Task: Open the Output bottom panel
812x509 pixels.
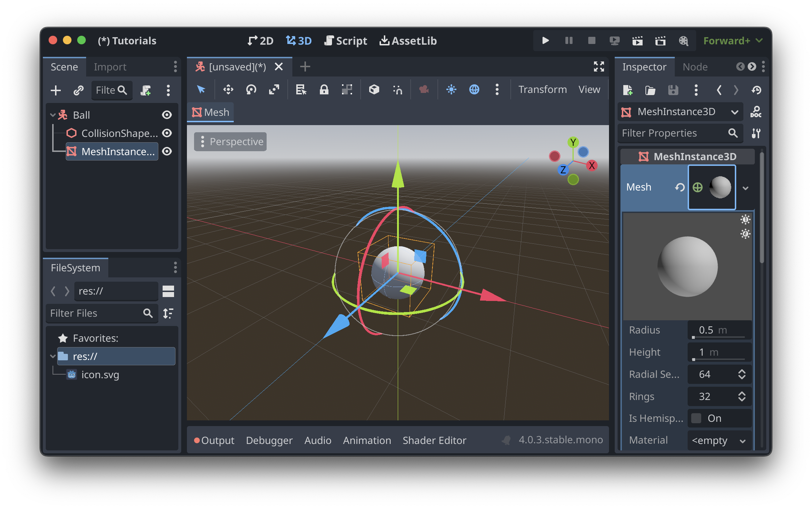Action: click(x=214, y=440)
